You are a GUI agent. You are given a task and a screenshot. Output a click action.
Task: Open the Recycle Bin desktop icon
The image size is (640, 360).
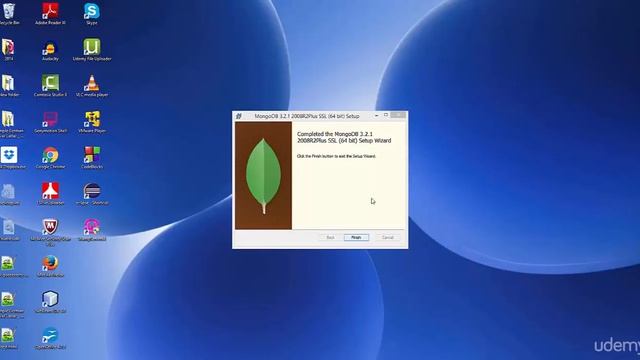(9, 14)
